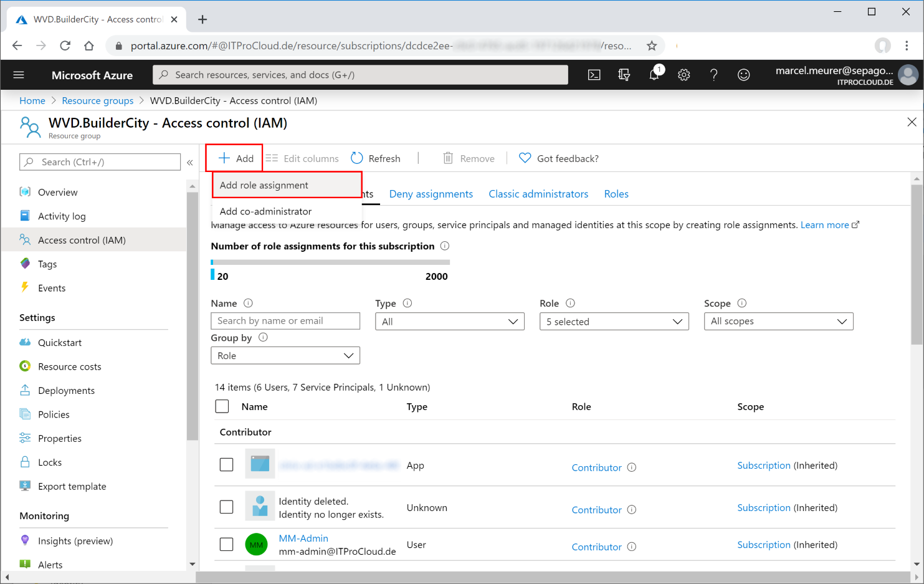Open the Scope dropdown All scopes
Screen dimensions: 924x584
[779, 322]
